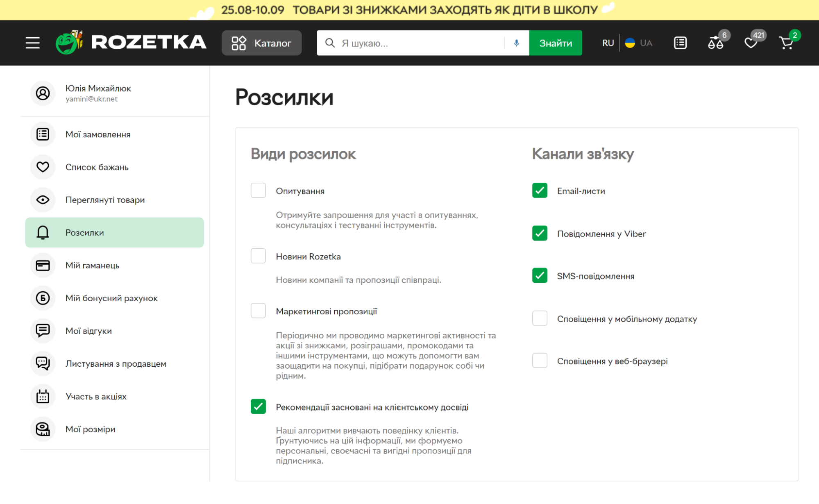This screenshot has height=504, width=819.
Task: Select Участь в акціях menu item
Action: click(96, 396)
